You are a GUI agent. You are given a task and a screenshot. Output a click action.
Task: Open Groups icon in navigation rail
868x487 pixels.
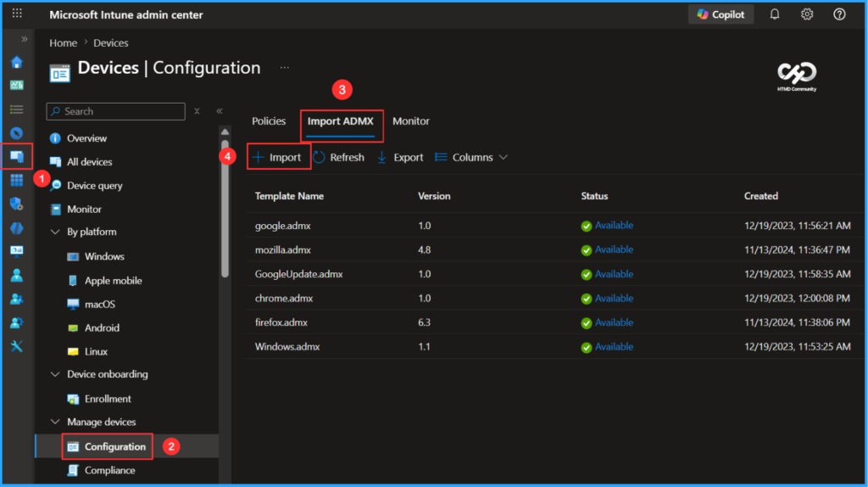pyautogui.click(x=17, y=299)
